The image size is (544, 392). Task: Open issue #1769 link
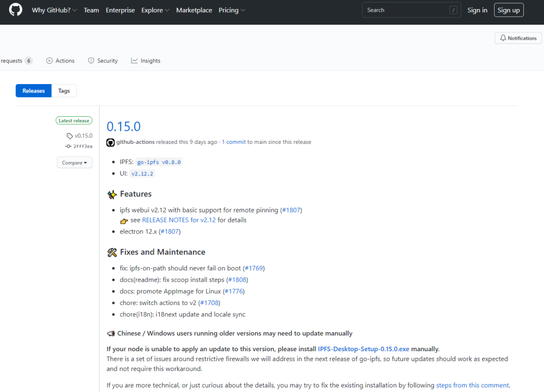[253, 268]
